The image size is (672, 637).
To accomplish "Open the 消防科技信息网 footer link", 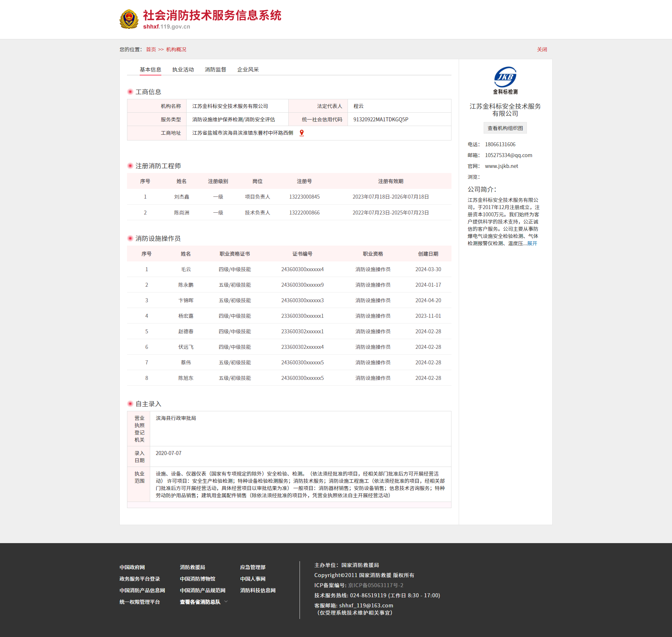I will pos(258,590).
